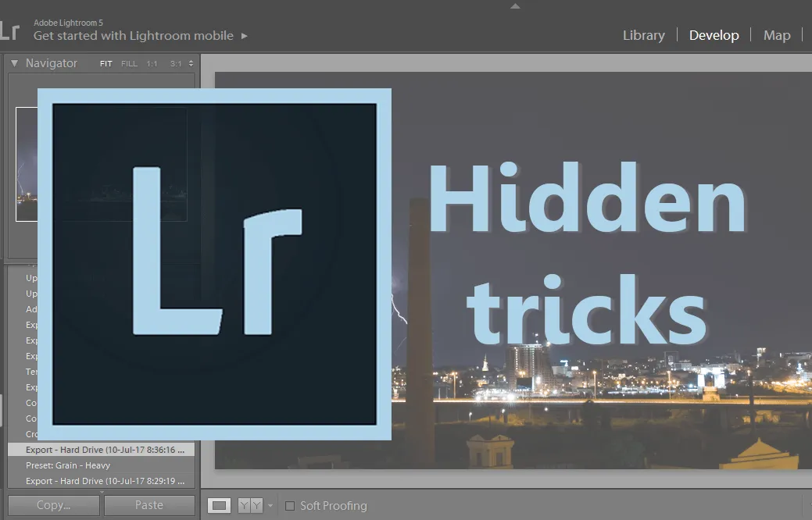Open the Develop module
This screenshot has height=520, width=812.
click(714, 35)
